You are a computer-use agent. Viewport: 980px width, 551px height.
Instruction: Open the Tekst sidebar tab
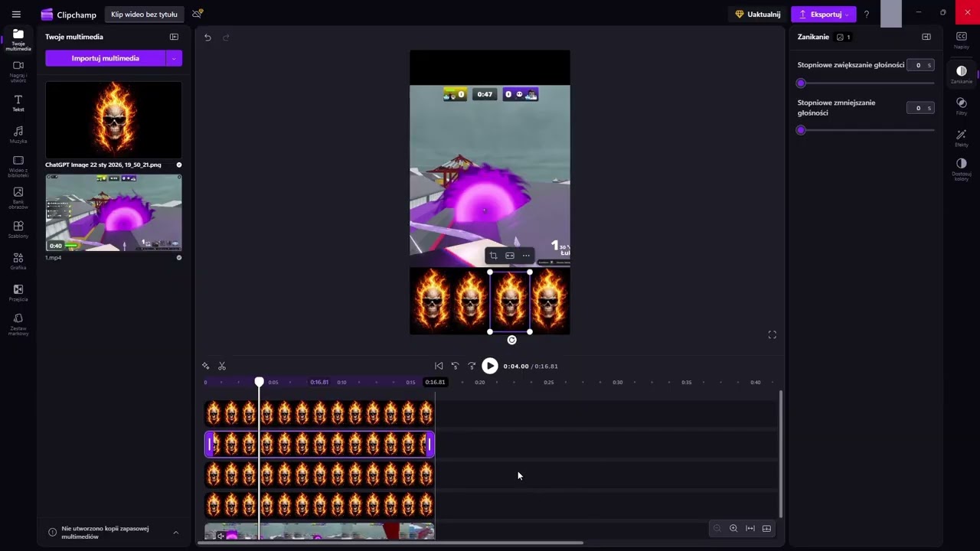click(x=18, y=103)
